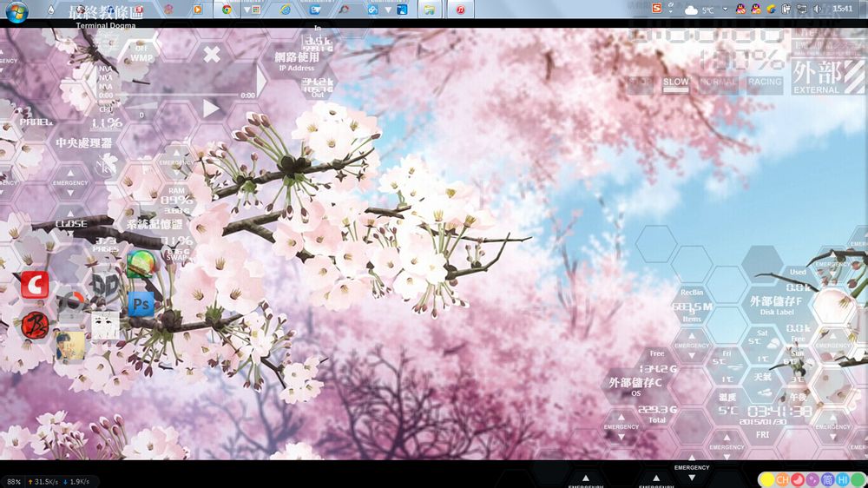The width and height of the screenshot is (868, 488).
Task: Open the green burger launcher icon
Action: pyautogui.click(x=141, y=264)
